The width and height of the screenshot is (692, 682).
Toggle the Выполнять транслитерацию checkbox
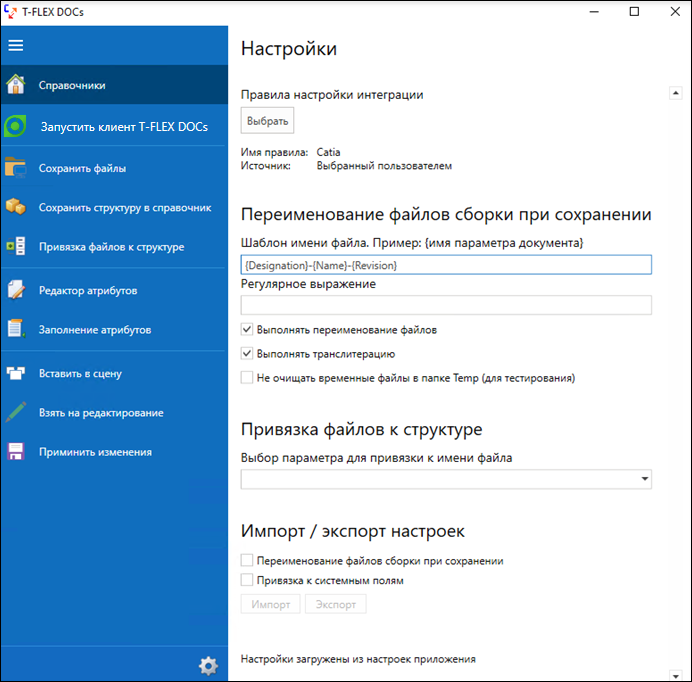click(247, 354)
